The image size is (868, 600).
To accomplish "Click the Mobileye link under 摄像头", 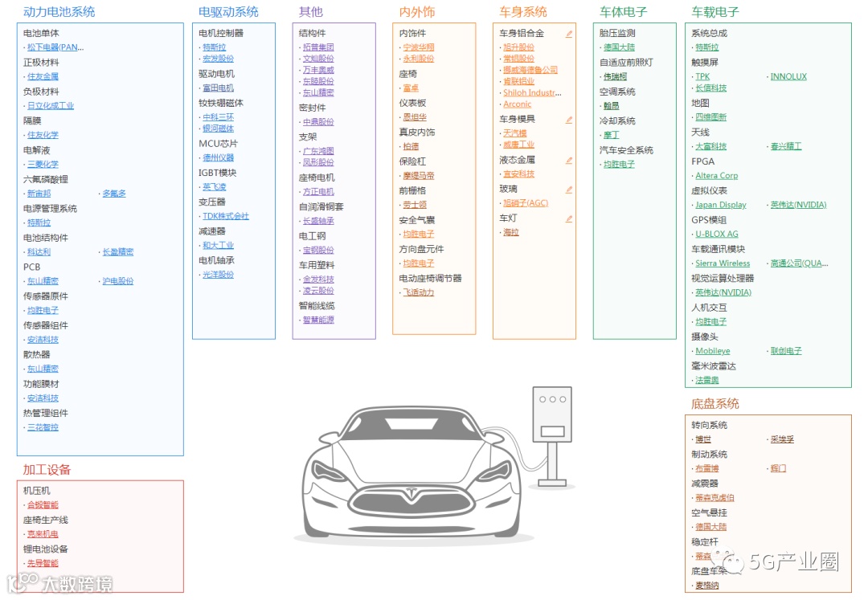I will point(713,351).
